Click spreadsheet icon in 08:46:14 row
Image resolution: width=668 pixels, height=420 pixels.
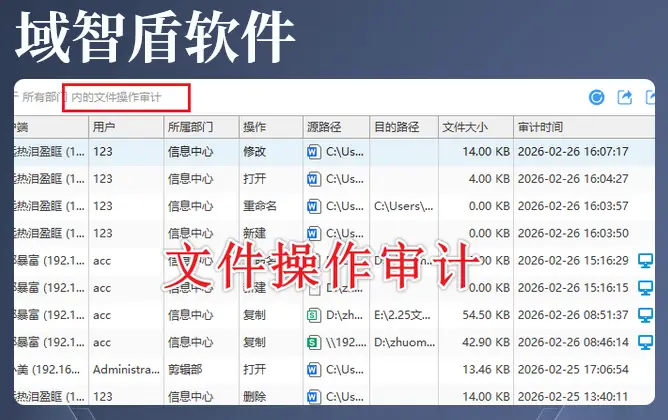(314, 342)
